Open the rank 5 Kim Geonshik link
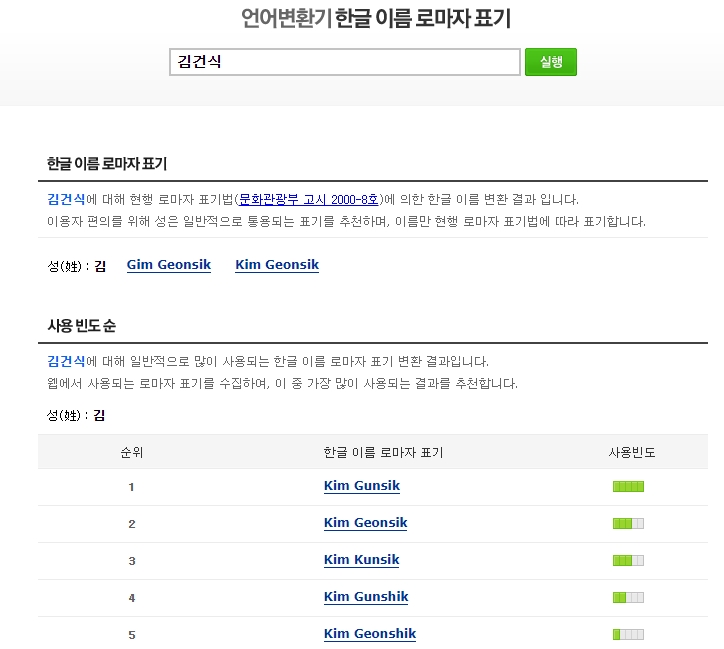Screen dimensions: 724x649 [x=369, y=634]
